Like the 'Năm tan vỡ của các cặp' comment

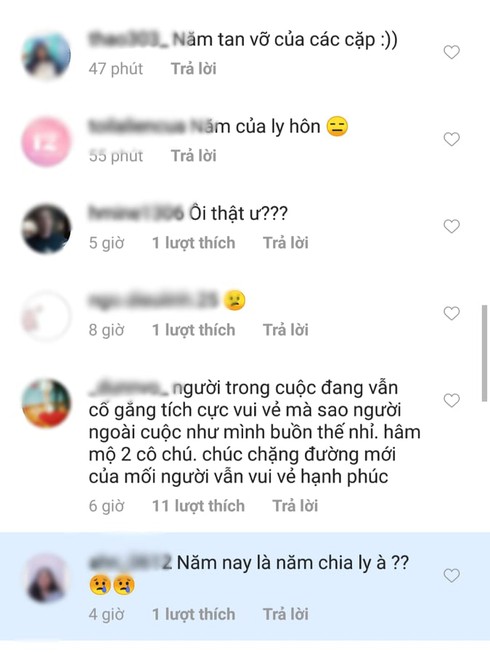click(451, 52)
